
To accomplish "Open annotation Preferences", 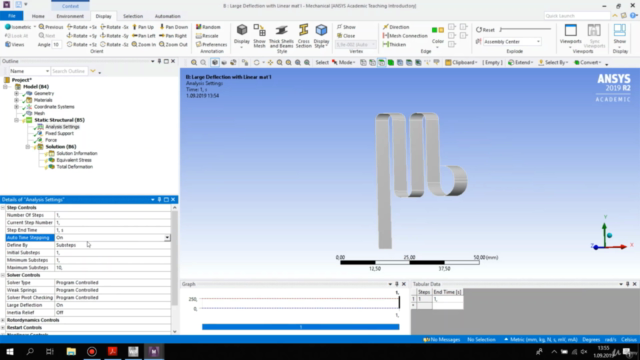I will pyautogui.click(x=211, y=44).
